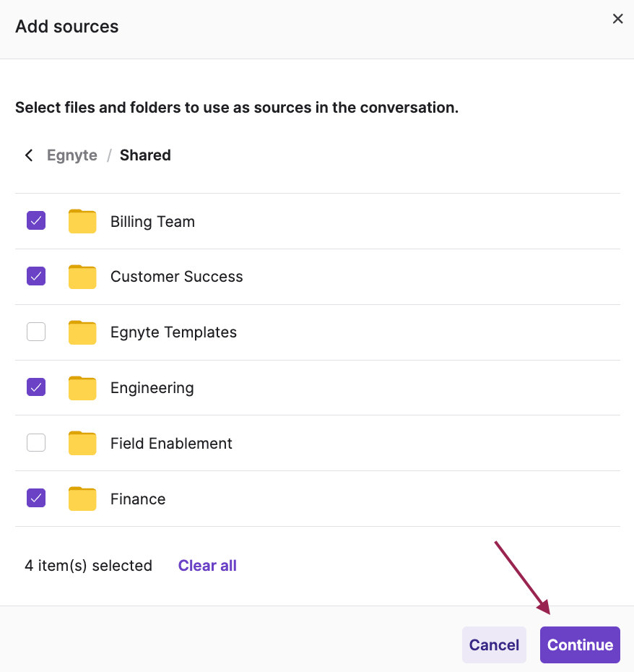Viewport: 634px width, 672px height.
Task: Open the Engineering folder by its name
Action: click(x=152, y=388)
